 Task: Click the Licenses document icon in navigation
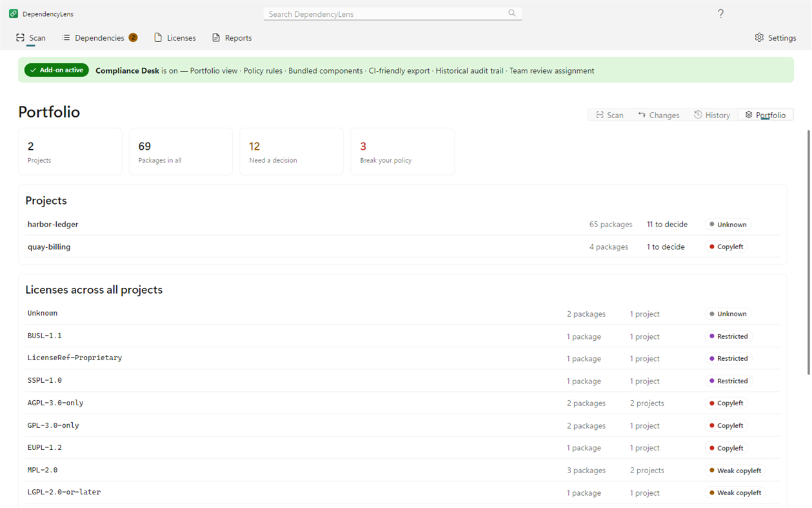[158, 37]
